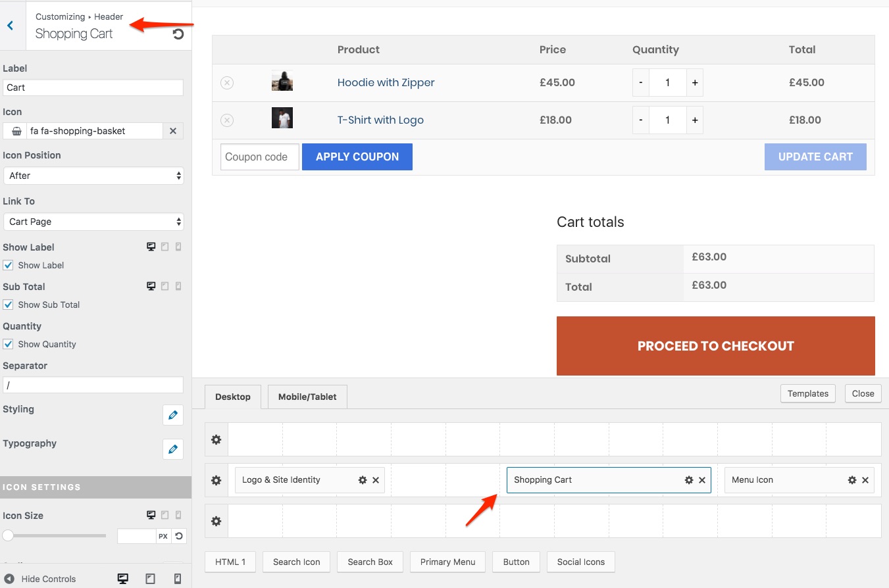Select tablet device icon for Show Label
The image size is (889, 588).
(165, 247)
